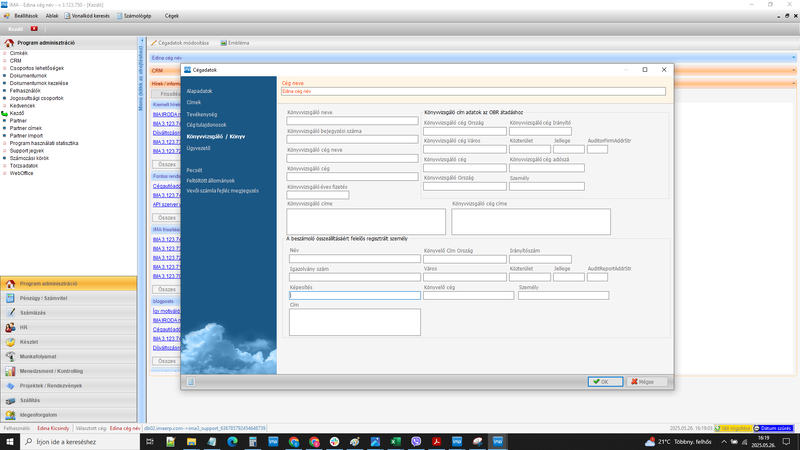
Task: Open the Beállítások settings icon in the toolbar
Action: 7,16
